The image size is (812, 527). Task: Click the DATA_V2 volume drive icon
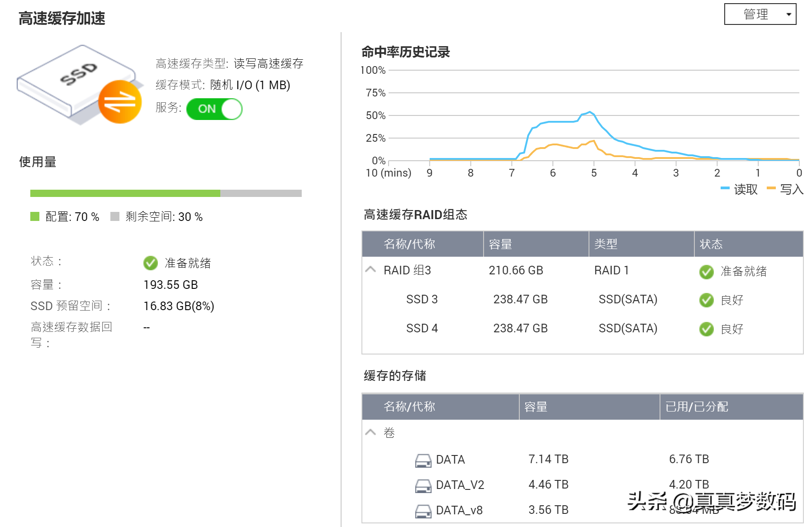pos(423,486)
